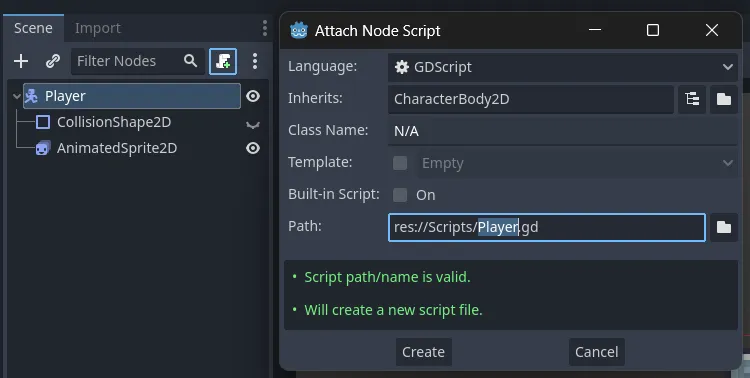Screen dimensions: 750x378
Task: Collapse the Player node tree arrow
Action: click(x=17, y=96)
